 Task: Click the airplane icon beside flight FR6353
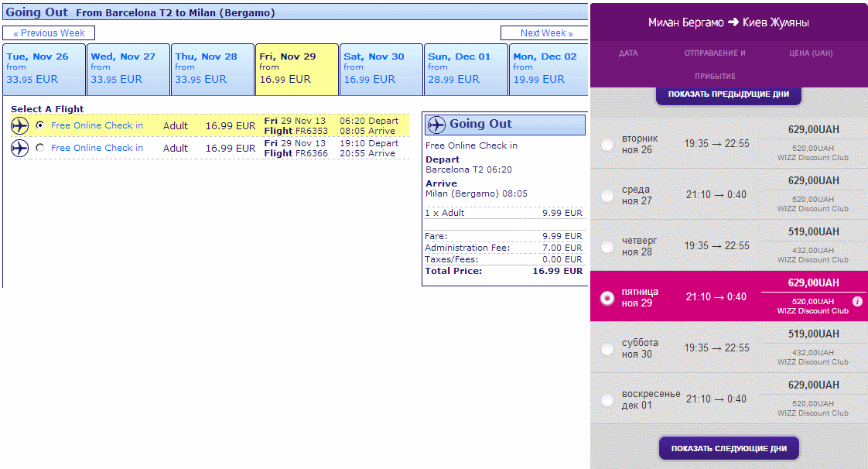tap(20, 125)
